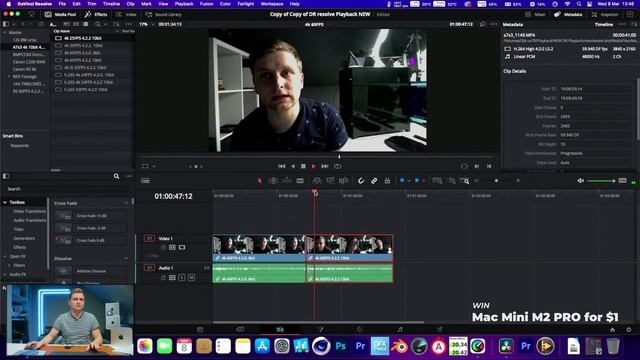Toggle auto track selector on Video 1
The height and width of the screenshot is (360, 640).
[x=172, y=247]
